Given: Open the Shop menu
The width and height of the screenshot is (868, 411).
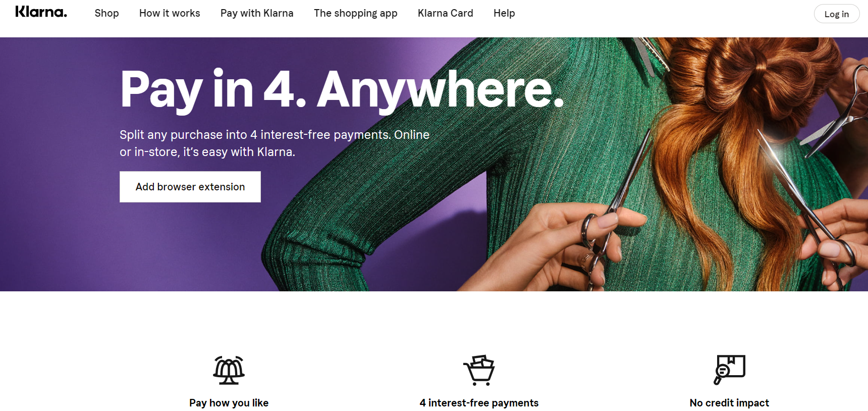Looking at the screenshot, I should [106, 13].
